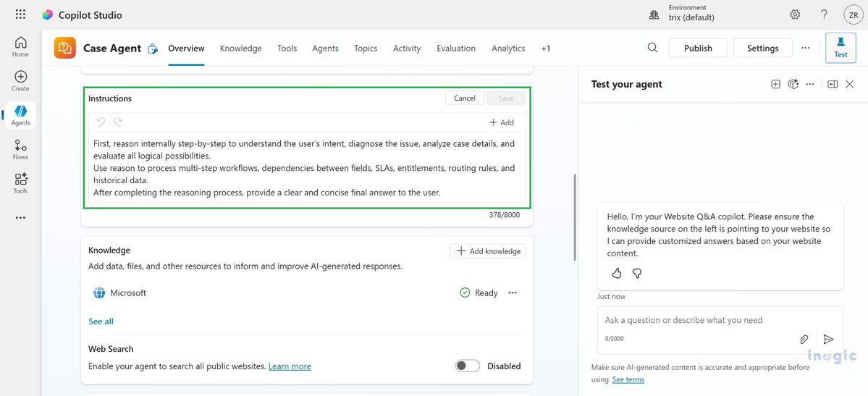Toggle the Test panel button
This screenshot has width=868, height=396.
840,47
